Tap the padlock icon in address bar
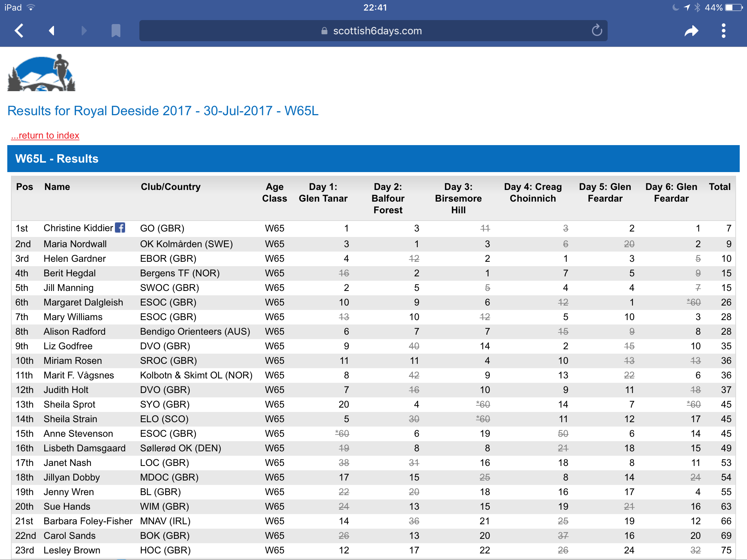This screenshot has height=560, width=747. tap(324, 31)
